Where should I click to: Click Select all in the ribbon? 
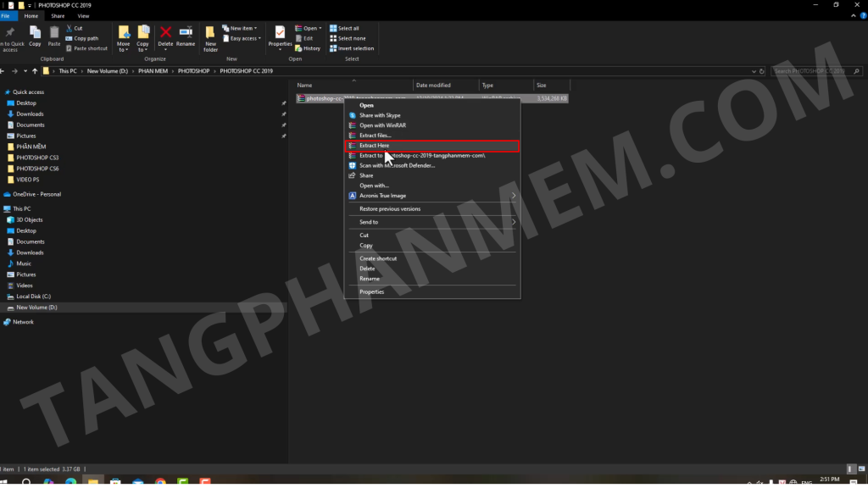tap(348, 28)
